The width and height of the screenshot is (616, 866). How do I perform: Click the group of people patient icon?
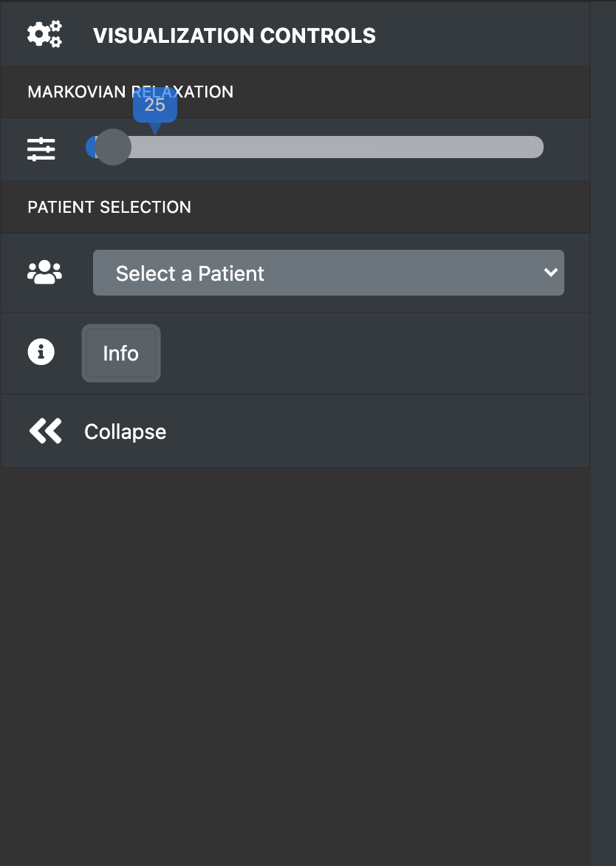point(45,272)
